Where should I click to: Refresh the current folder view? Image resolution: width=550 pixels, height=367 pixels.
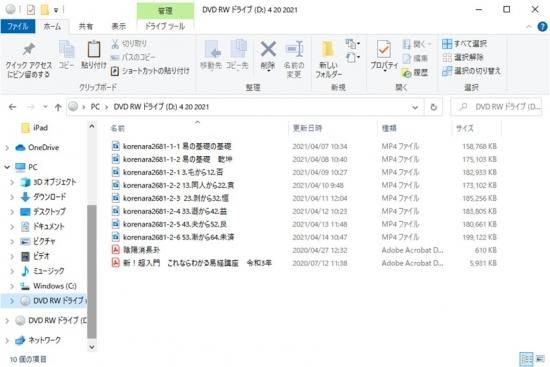tap(434, 107)
